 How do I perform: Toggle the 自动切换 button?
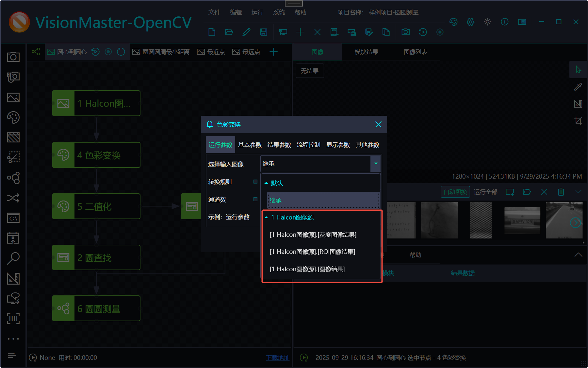(455, 192)
